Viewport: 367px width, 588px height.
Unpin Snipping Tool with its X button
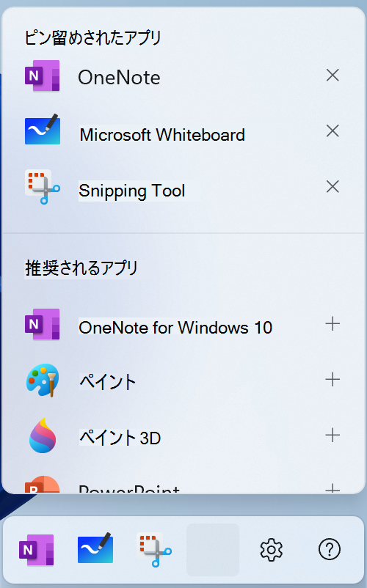click(x=333, y=186)
